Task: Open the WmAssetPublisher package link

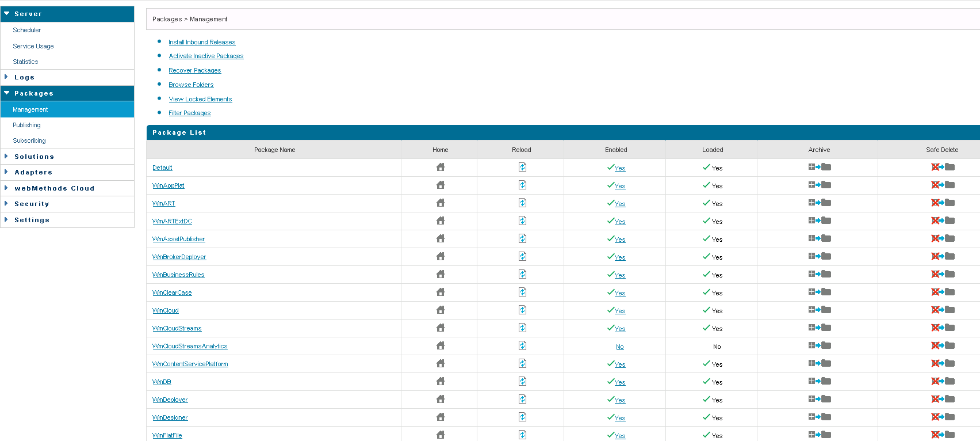Action: 178,239
